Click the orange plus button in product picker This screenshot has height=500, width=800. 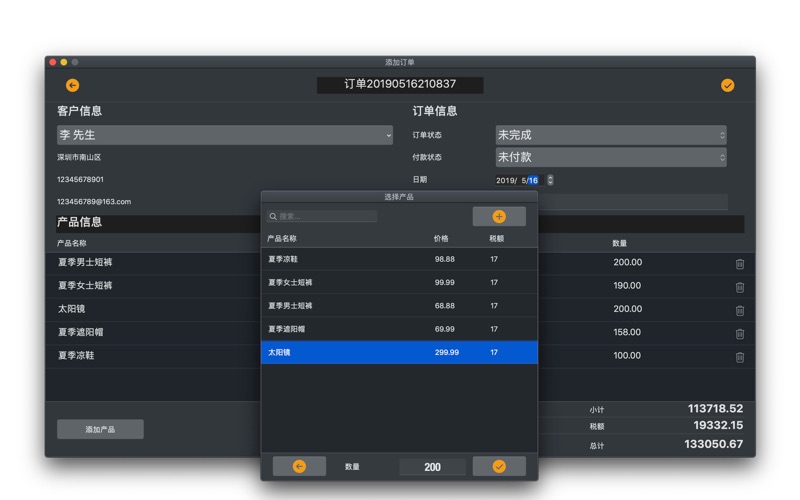(x=499, y=216)
